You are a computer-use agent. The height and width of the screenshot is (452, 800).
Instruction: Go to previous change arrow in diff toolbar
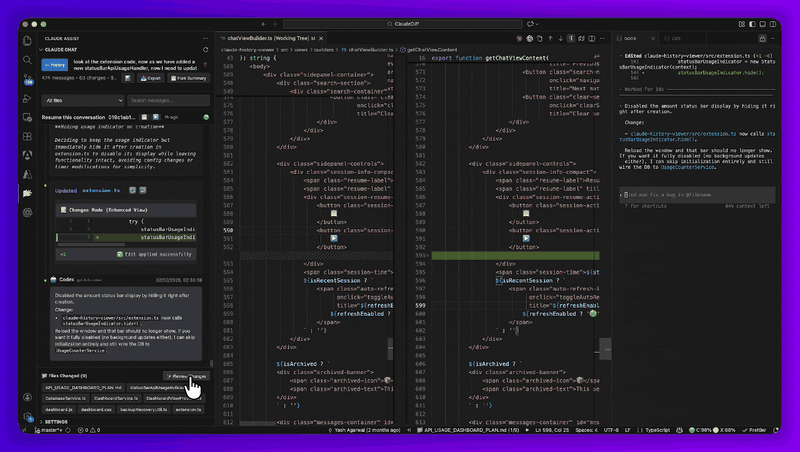[551, 38]
